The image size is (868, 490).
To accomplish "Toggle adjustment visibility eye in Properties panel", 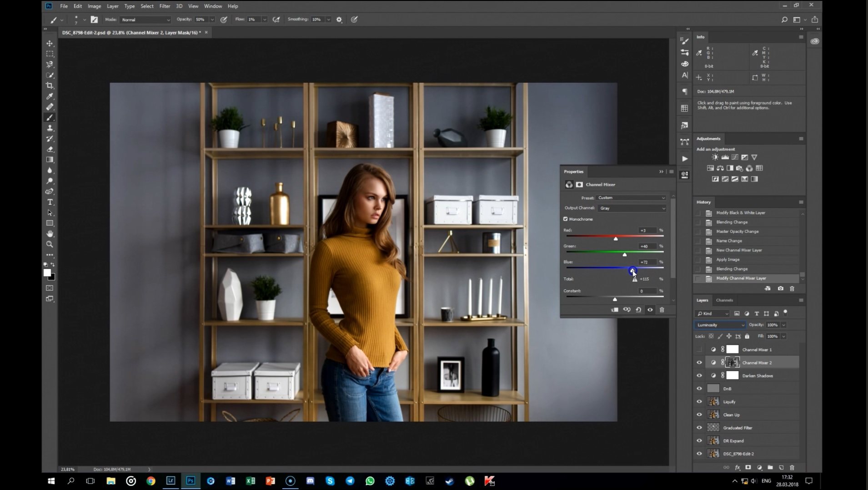I will click(x=650, y=310).
